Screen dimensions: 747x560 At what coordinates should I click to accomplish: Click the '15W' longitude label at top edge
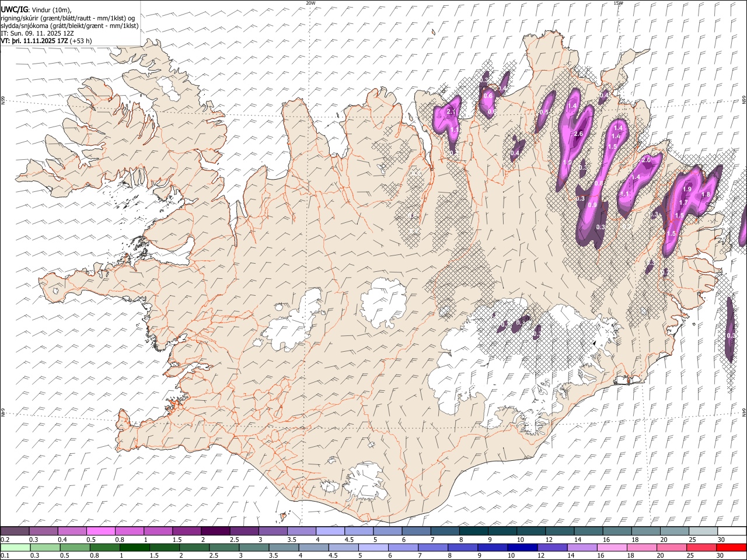[x=618, y=3]
